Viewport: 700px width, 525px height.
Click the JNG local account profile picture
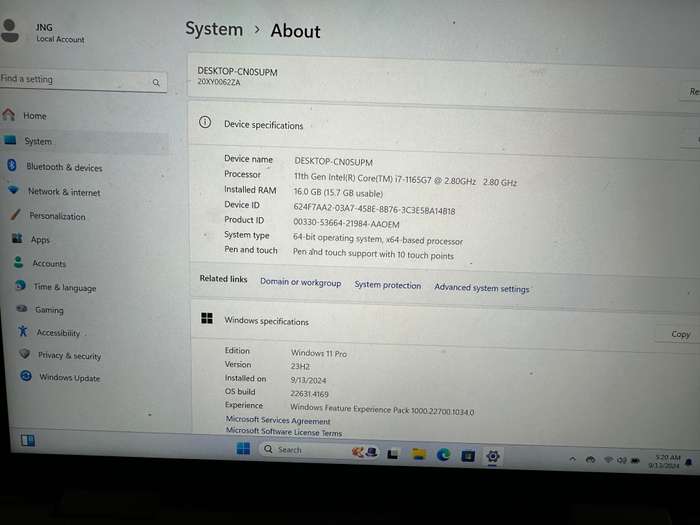click(x=9, y=31)
